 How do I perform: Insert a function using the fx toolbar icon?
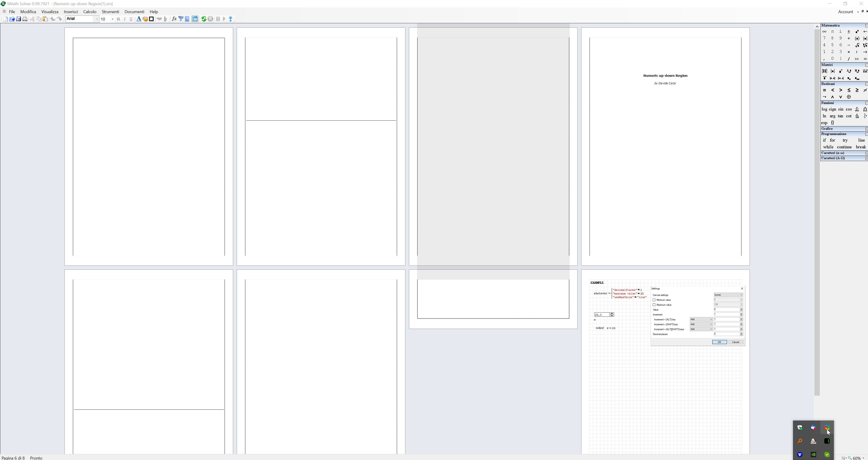[x=174, y=19]
